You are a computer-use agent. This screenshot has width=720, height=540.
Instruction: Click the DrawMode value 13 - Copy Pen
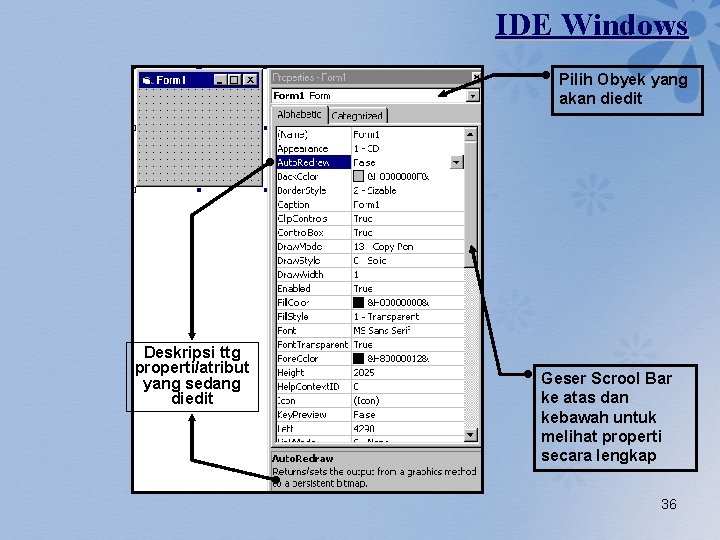click(x=408, y=247)
